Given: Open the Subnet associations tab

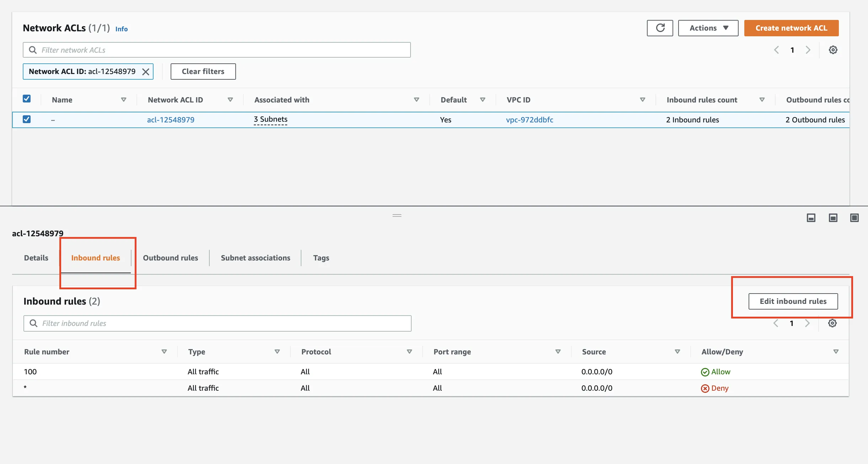Looking at the screenshot, I should pyautogui.click(x=255, y=258).
